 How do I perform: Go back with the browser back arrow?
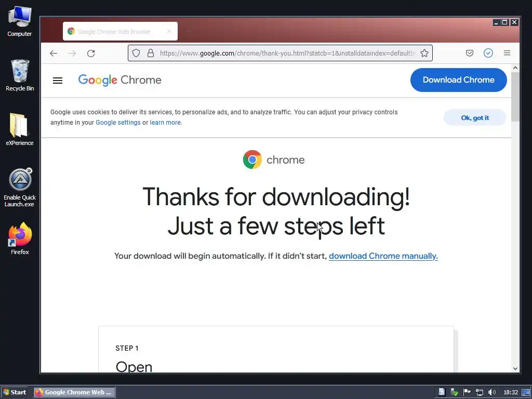pyautogui.click(x=54, y=54)
